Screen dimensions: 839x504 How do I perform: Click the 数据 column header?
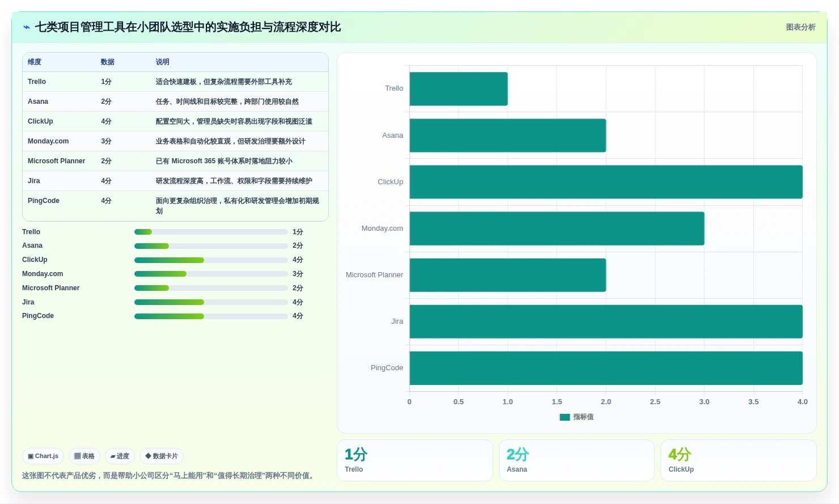tap(108, 62)
